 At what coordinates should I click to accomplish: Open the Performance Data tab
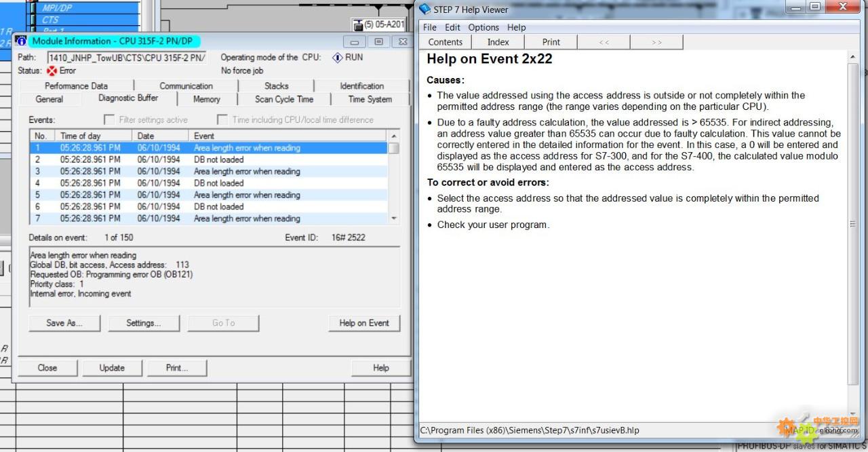[76, 86]
